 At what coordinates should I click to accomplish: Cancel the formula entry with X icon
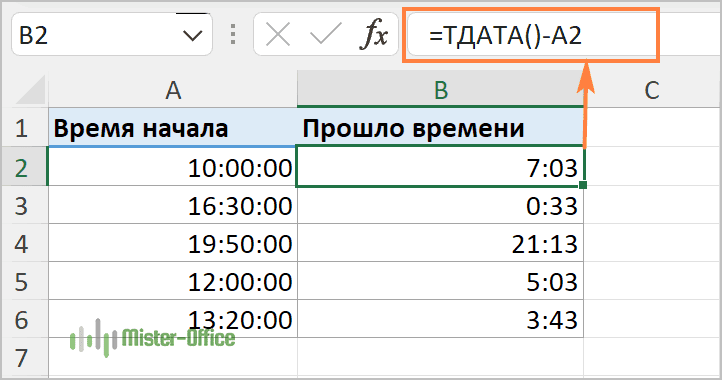point(278,35)
